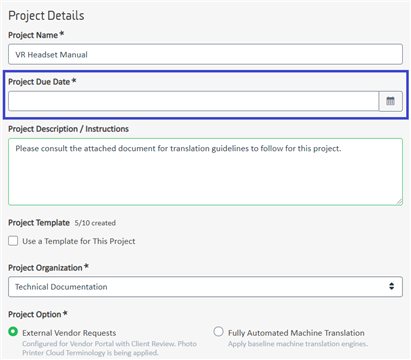Focus the Project Name field containing VR Headset Manual

205,54
